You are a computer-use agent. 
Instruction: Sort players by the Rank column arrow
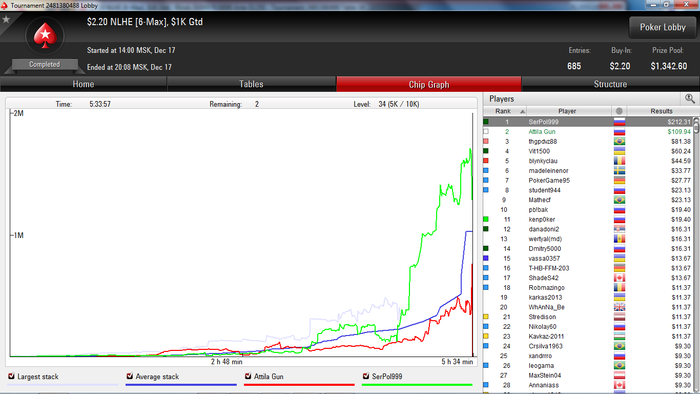pyautogui.click(x=522, y=111)
